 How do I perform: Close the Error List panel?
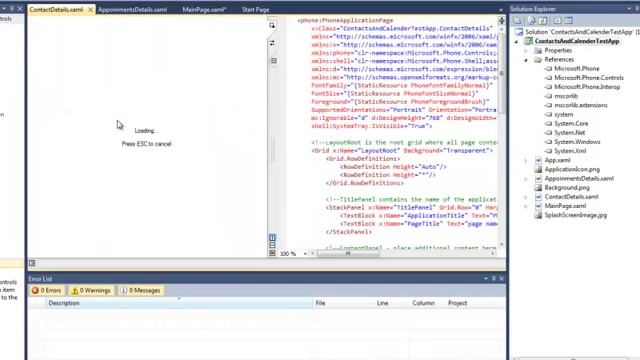tap(502, 278)
